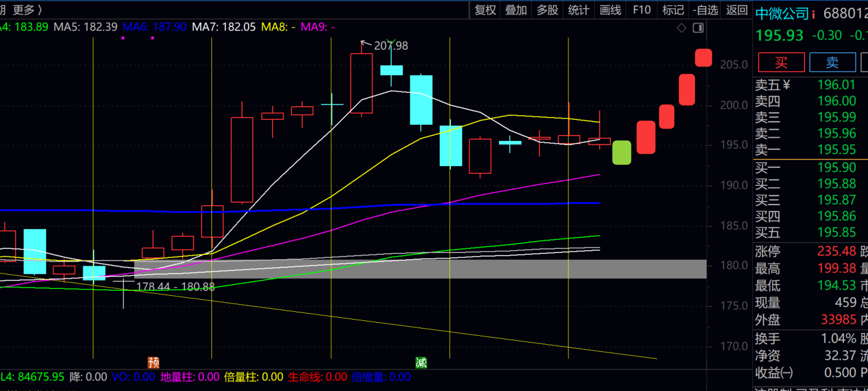Screen dimensions: 868x391
Task: Click the topmost red predicted candle block
Action: click(x=703, y=58)
